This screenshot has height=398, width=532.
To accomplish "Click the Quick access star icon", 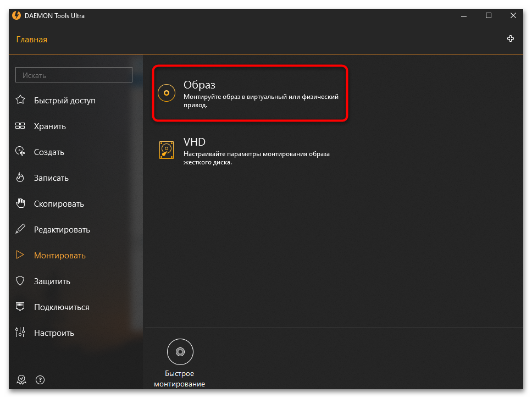I will pyautogui.click(x=20, y=99).
